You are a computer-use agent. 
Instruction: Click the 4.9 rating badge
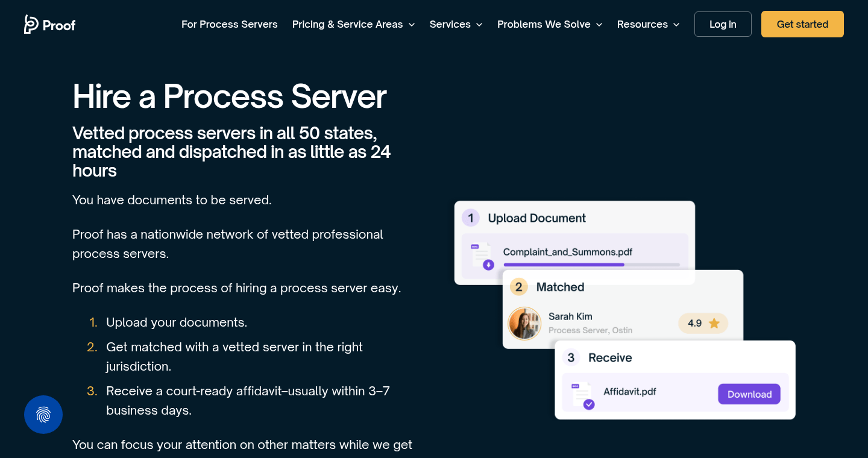703,324
